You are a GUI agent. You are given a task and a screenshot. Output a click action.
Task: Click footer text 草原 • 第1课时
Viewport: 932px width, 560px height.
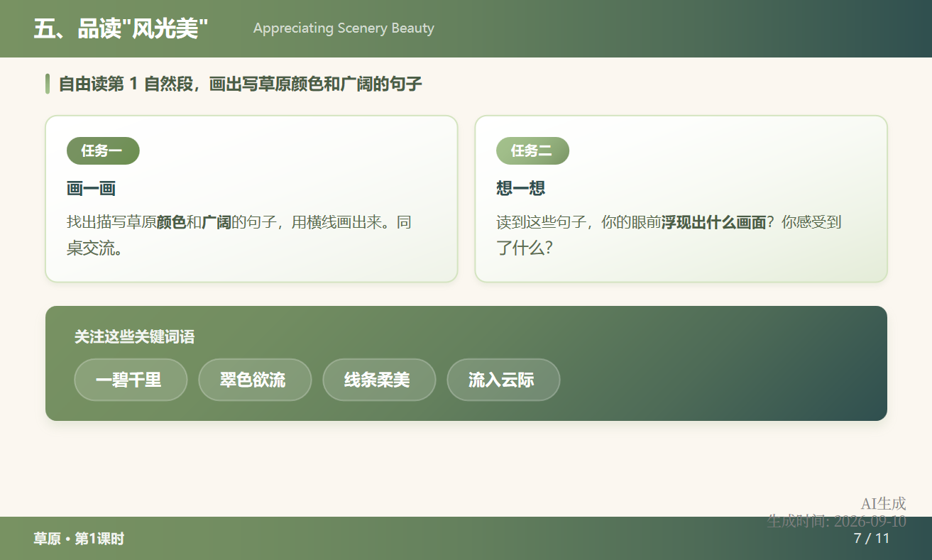pos(79,539)
